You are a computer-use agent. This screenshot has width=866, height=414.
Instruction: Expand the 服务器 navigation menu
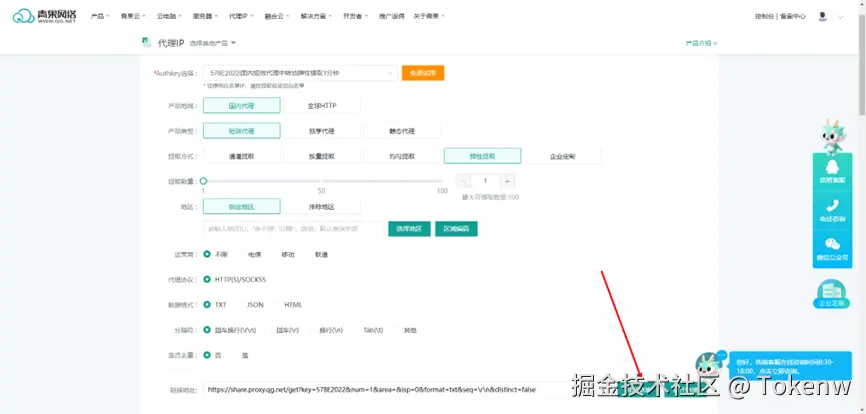pos(205,17)
